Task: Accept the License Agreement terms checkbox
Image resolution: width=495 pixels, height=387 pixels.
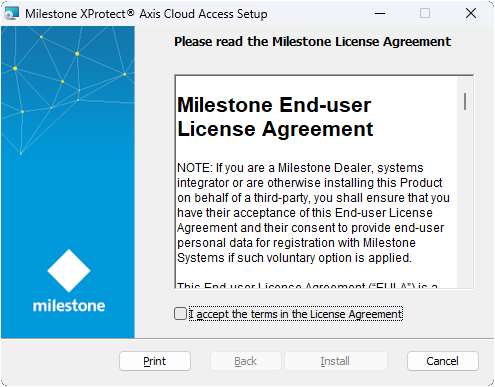Action: 180,314
